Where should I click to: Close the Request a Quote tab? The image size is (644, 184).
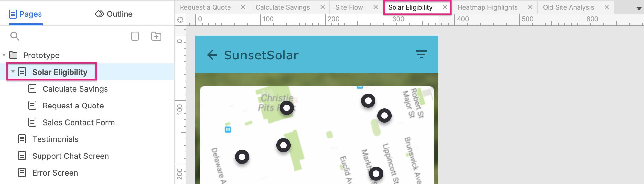click(x=243, y=7)
